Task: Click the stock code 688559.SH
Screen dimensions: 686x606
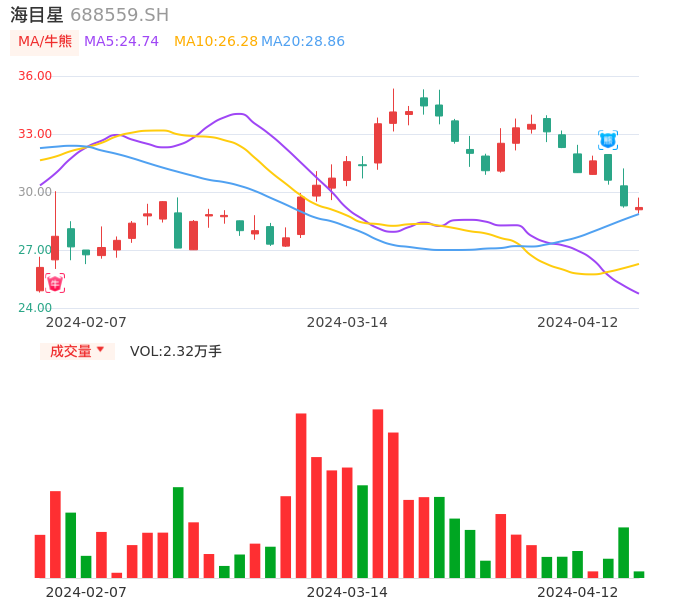Action: (119, 15)
